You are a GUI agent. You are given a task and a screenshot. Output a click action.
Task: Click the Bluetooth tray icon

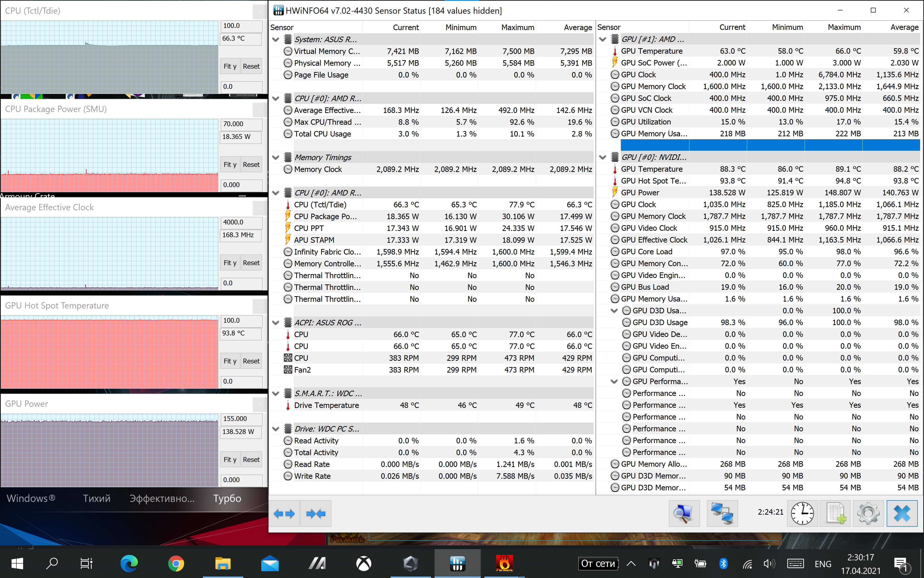tap(723, 564)
